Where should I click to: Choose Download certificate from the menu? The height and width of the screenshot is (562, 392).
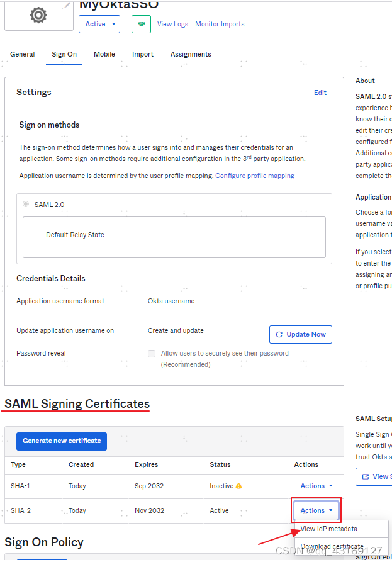[x=332, y=546]
